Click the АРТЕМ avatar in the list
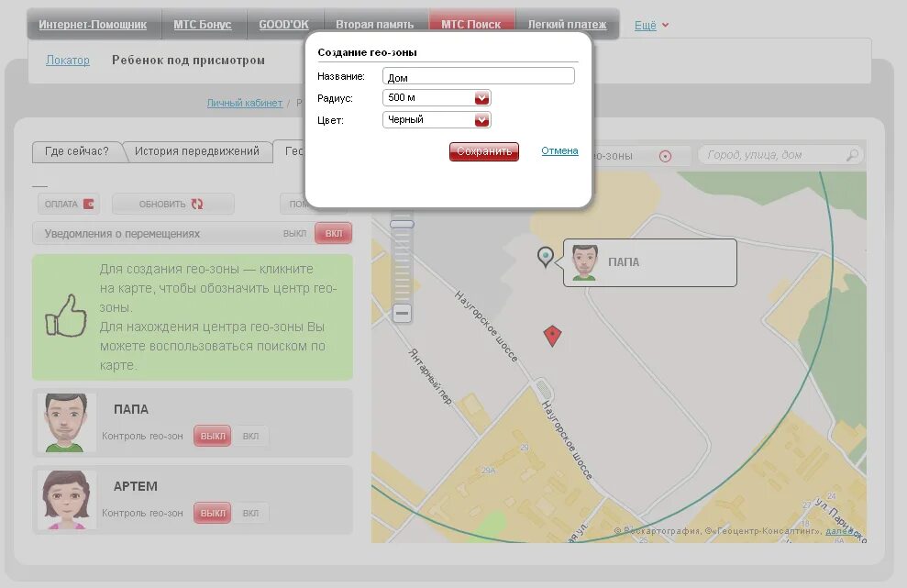The height and width of the screenshot is (588, 907). pyautogui.click(x=66, y=499)
